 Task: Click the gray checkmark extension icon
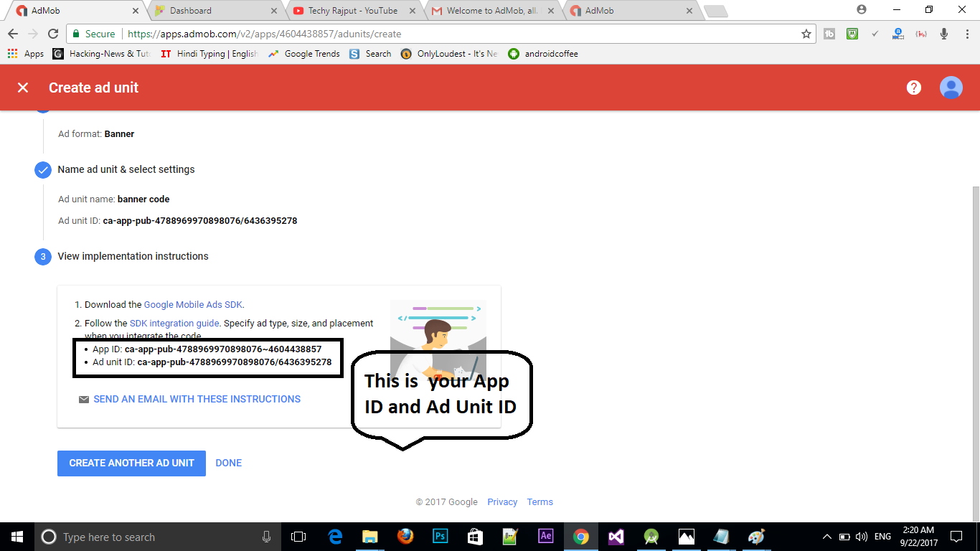875,34
